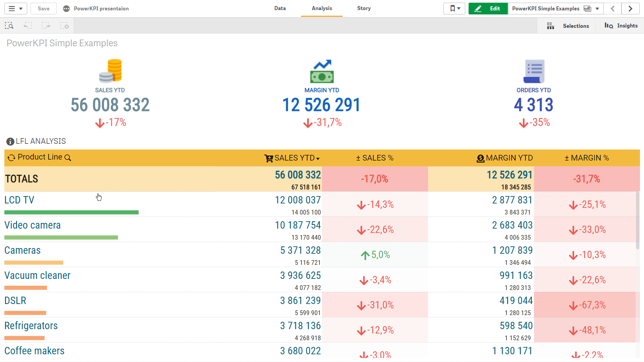Step forward to next selection state
Screen dimensions: 644x362
point(46,25)
